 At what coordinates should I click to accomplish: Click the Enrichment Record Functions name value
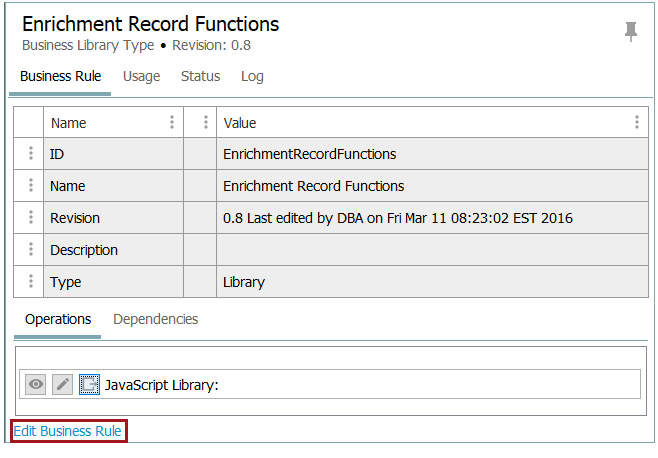pos(313,186)
